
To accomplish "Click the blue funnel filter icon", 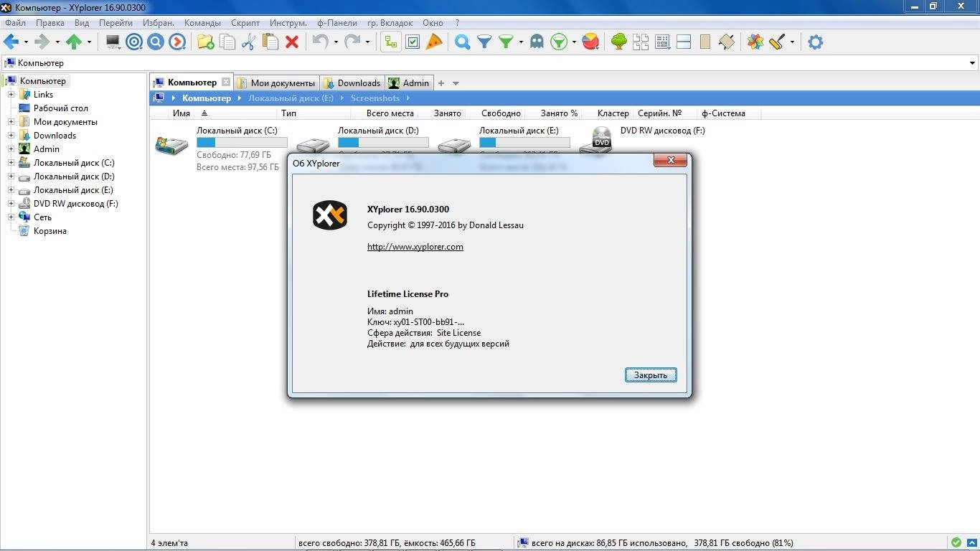I will coord(484,42).
